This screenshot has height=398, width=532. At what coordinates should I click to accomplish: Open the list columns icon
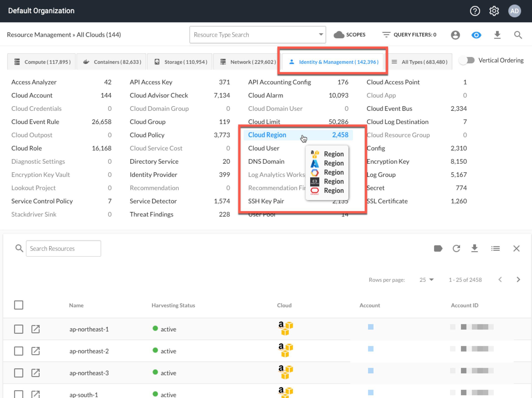495,248
